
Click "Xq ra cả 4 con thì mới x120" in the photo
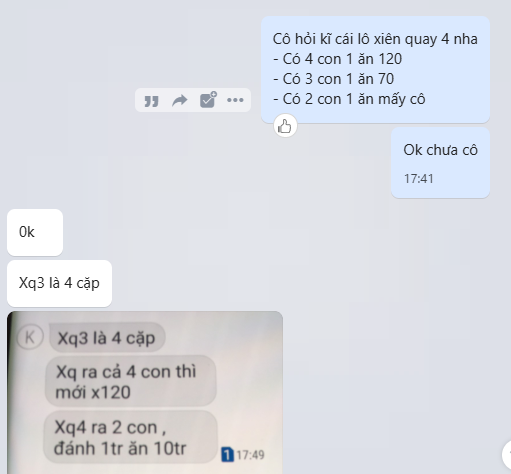131,381
